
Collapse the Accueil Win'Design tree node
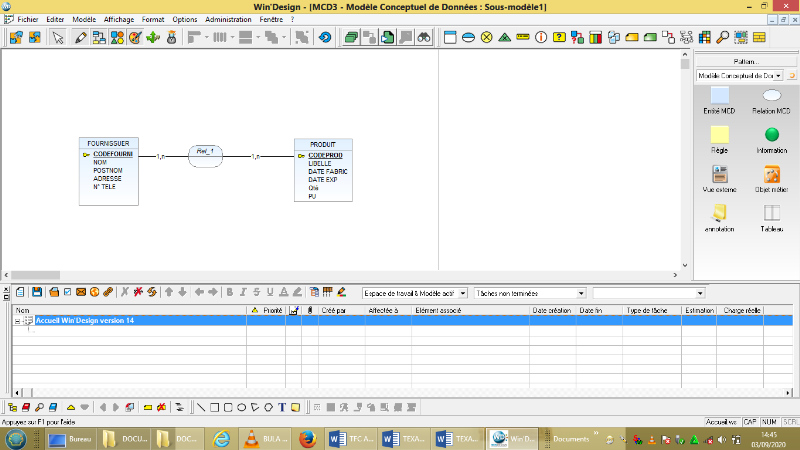(x=18, y=321)
